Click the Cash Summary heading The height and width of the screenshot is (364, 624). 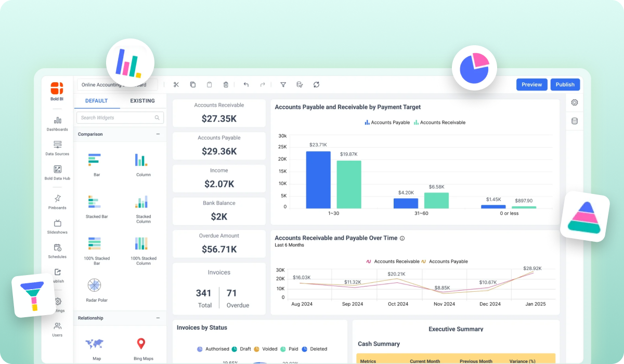tap(379, 344)
